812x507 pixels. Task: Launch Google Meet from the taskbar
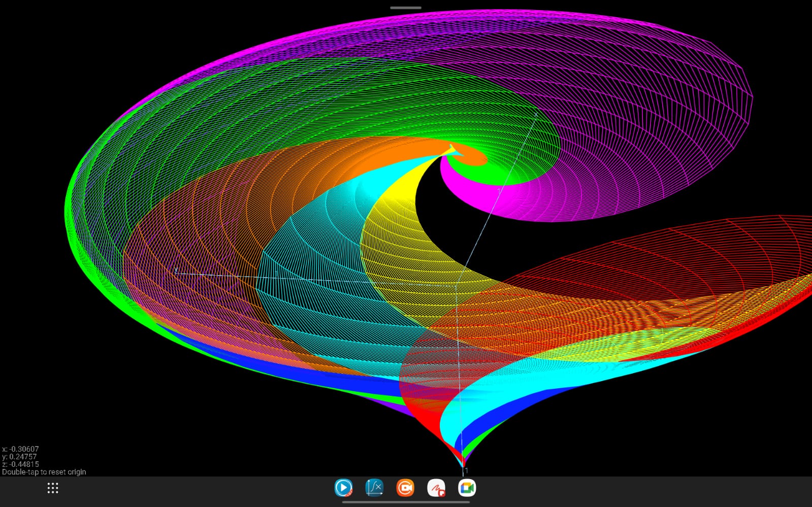[x=467, y=488]
